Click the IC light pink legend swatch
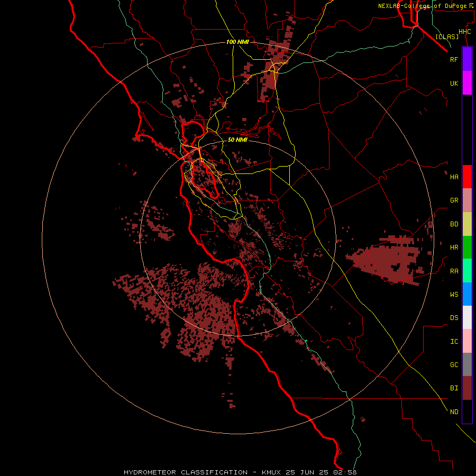The width and height of the screenshot is (476, 476). (x=467, y=341)
